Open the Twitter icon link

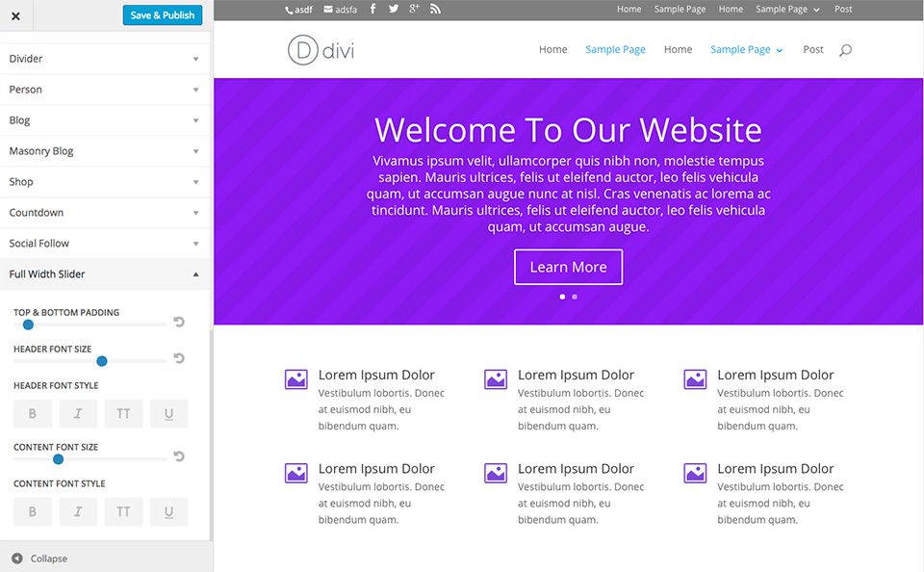[394, 9]
